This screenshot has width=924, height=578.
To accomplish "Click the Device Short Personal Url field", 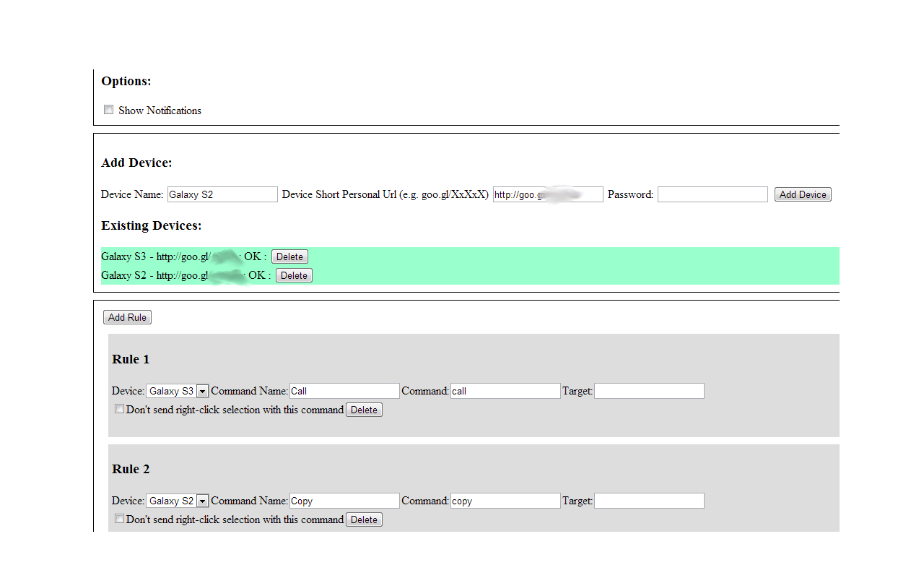I will click(547, 194).
